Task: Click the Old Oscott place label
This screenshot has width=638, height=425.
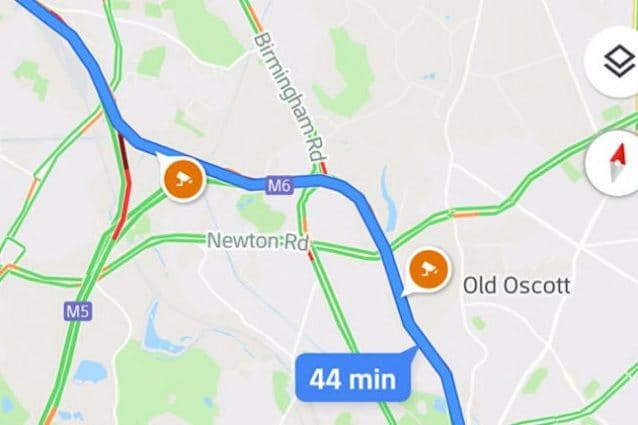Action: pyautogui.click(x=517, y=285)
